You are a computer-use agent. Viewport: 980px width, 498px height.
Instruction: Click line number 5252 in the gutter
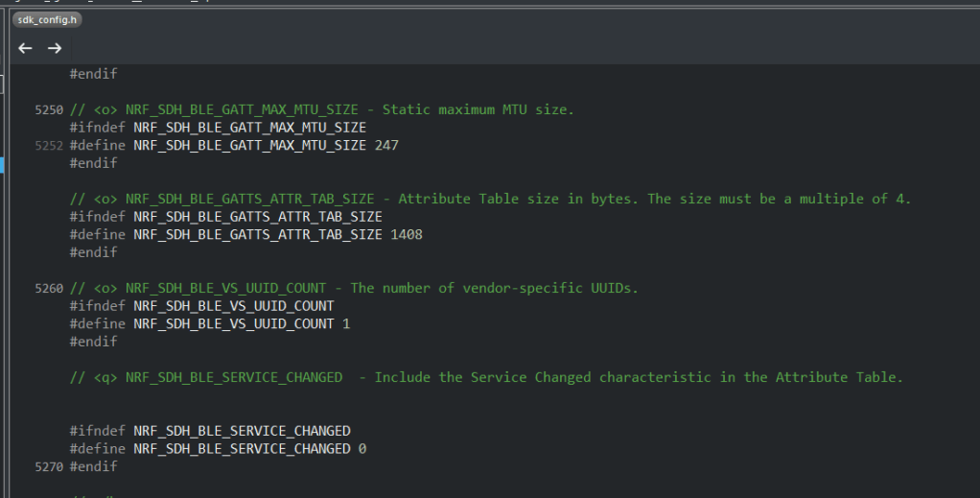click(x=48, y=146)
